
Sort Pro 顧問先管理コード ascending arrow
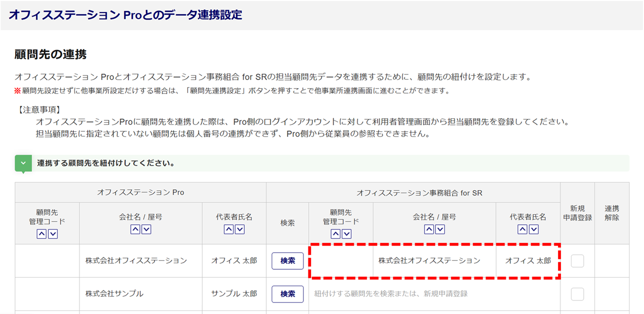click(41, 234)
